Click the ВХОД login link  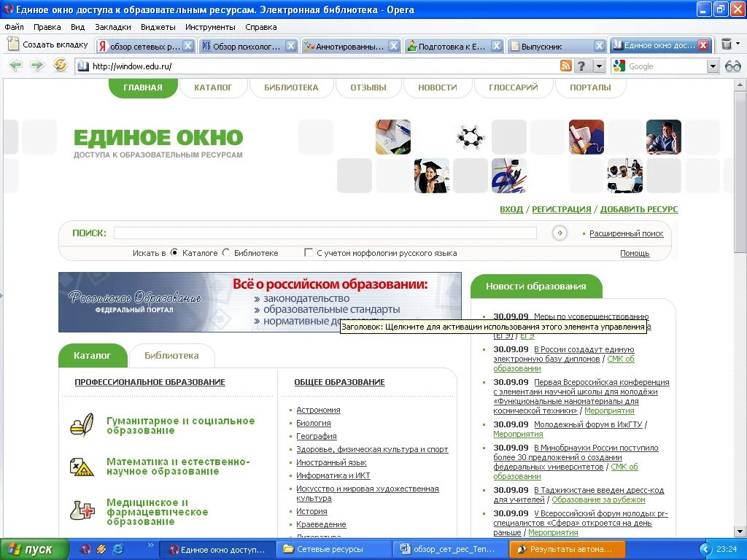pyautogui.click(x=511, y=209)
